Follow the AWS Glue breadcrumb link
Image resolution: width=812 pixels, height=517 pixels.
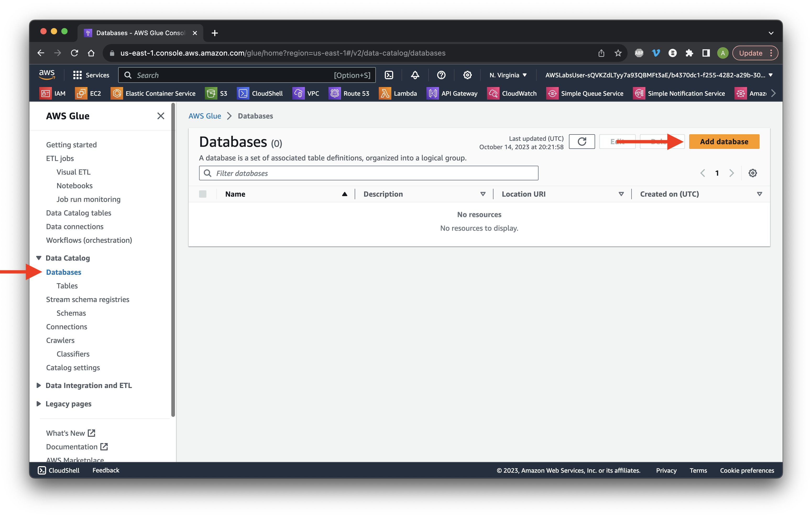[x=204, y=116]
